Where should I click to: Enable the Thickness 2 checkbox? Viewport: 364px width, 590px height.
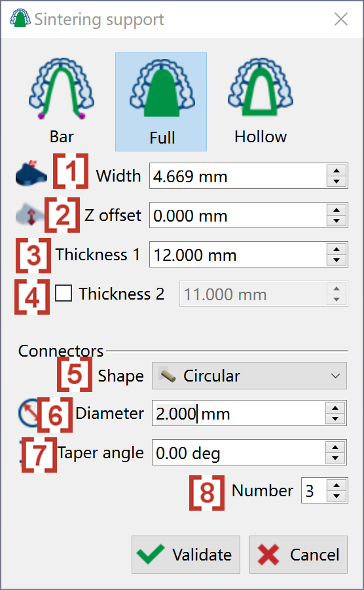click(64, 294)
